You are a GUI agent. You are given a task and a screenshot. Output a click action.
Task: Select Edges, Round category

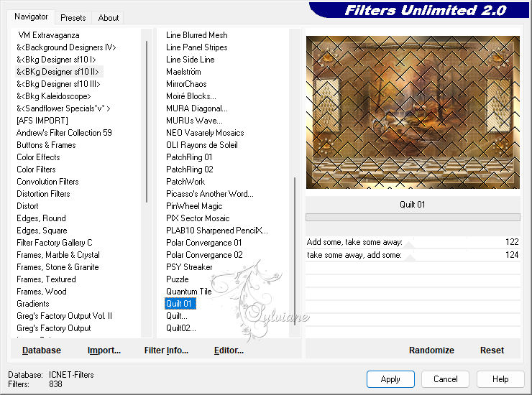click(x=42, y=218)
